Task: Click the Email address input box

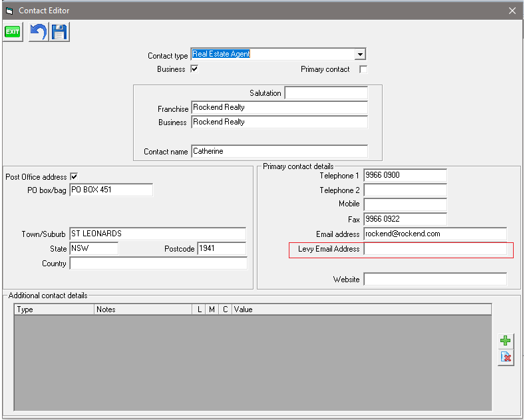Action: pos(435,234)
